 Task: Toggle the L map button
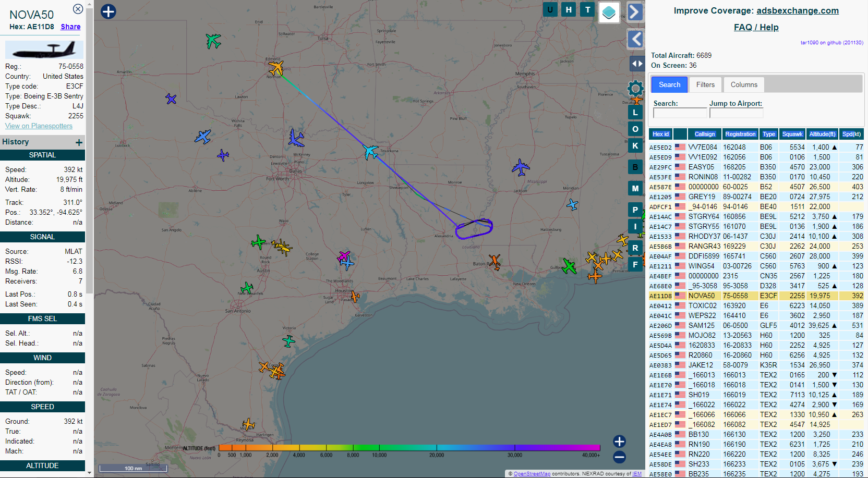[x=635, y=113]
